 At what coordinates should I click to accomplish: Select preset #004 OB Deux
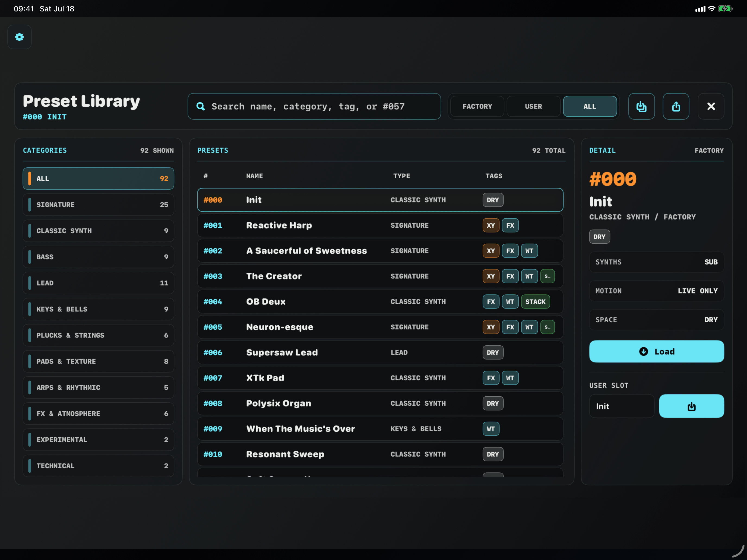tap(380, 301)
